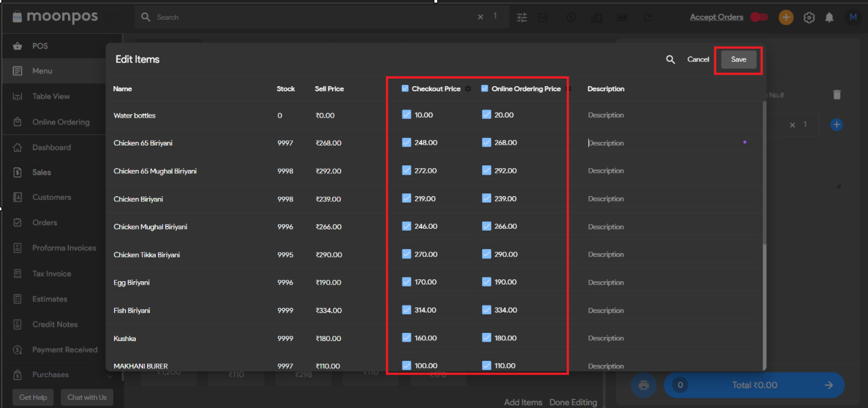This screenshot has height=408, width=868.
Task: Click the barcode scanner icon
Action: [621, 17]
